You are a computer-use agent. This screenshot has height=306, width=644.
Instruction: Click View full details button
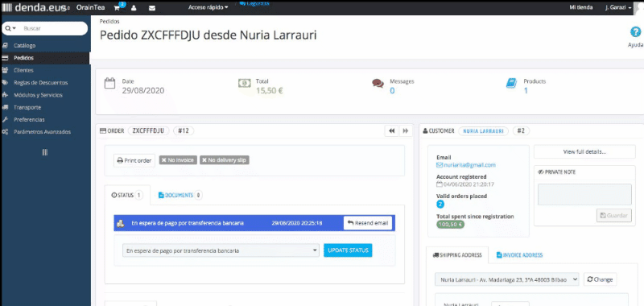pyautogui.click(x=584, y=151)
